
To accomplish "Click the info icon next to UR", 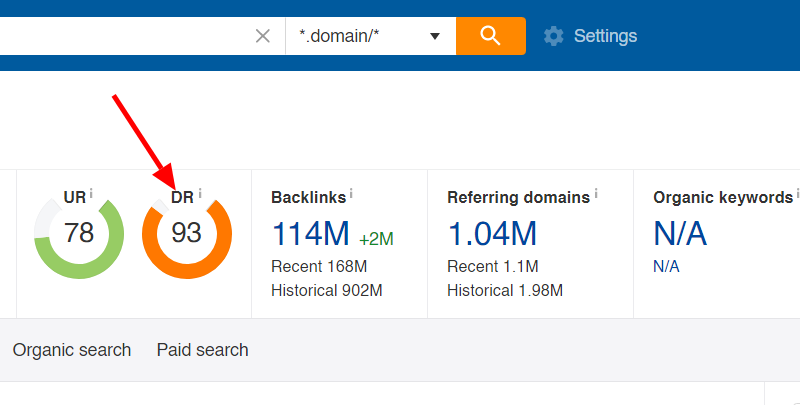I will pyautogui.click(x=92, y=193).
